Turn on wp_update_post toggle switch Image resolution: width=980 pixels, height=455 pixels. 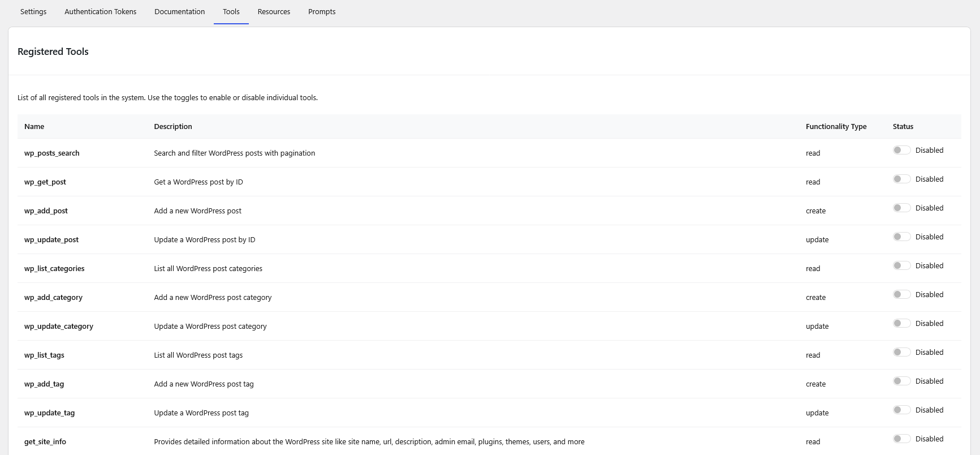[901, 237]
